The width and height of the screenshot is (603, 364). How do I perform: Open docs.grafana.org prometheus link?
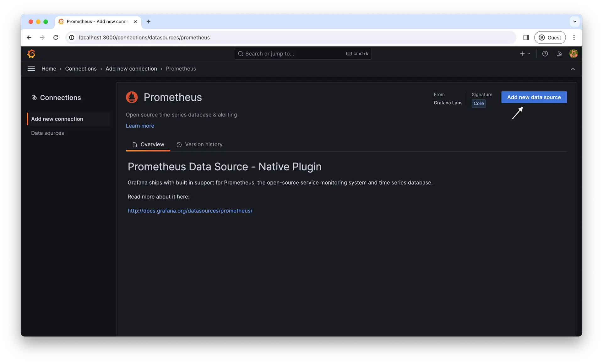[190, 211]
